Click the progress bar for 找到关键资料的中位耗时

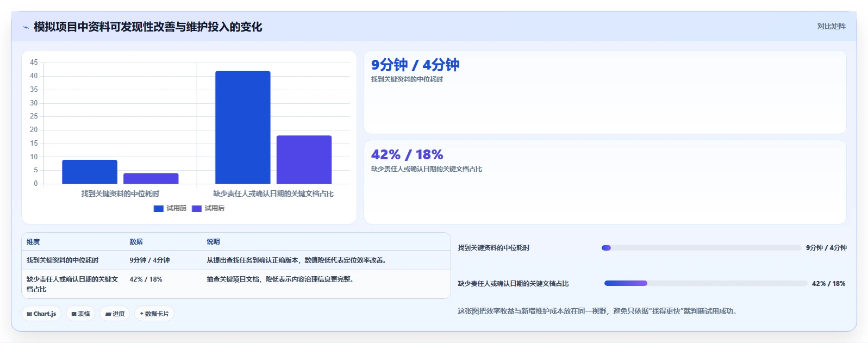point(701,248)
